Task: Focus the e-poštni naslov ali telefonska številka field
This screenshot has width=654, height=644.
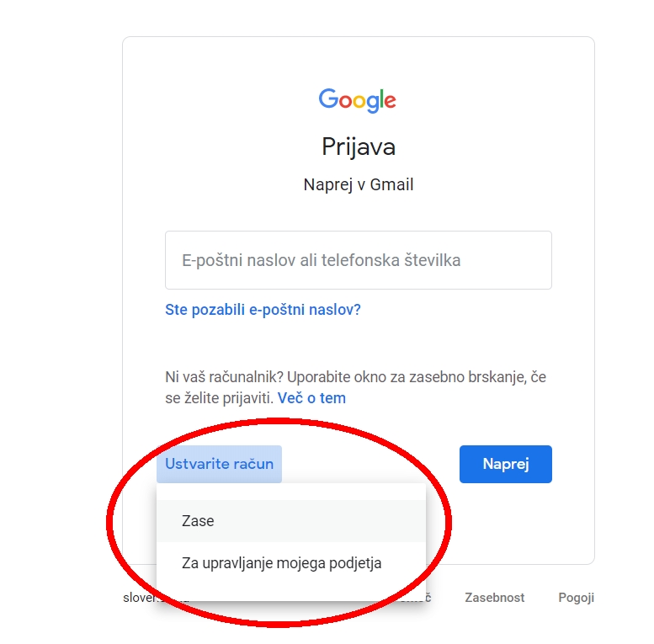Action: click(x=358, y=260)
